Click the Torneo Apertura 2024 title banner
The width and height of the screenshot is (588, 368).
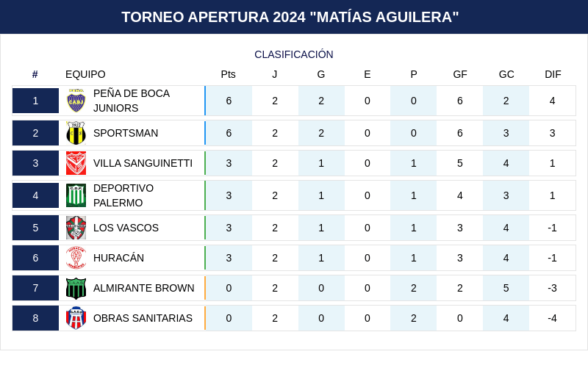point(294,17)
